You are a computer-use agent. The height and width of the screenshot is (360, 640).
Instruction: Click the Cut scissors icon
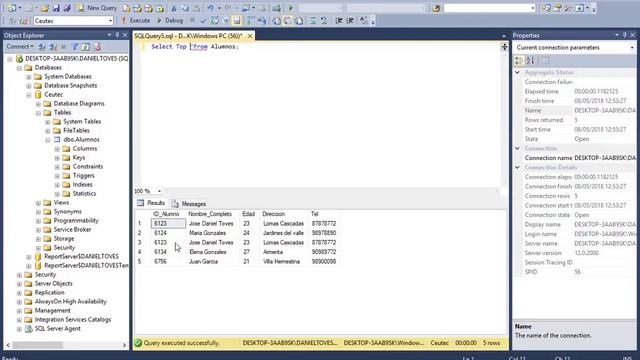[174, 8]
